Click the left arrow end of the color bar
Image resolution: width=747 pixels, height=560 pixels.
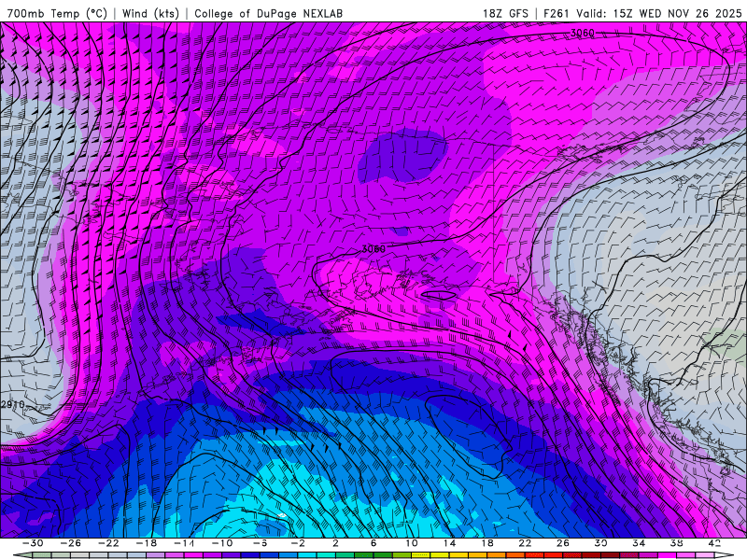point(22,555)
